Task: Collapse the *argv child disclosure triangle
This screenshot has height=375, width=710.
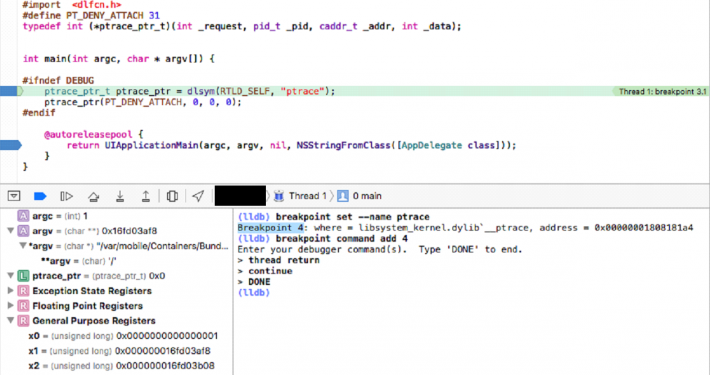Action: [23, 245]
